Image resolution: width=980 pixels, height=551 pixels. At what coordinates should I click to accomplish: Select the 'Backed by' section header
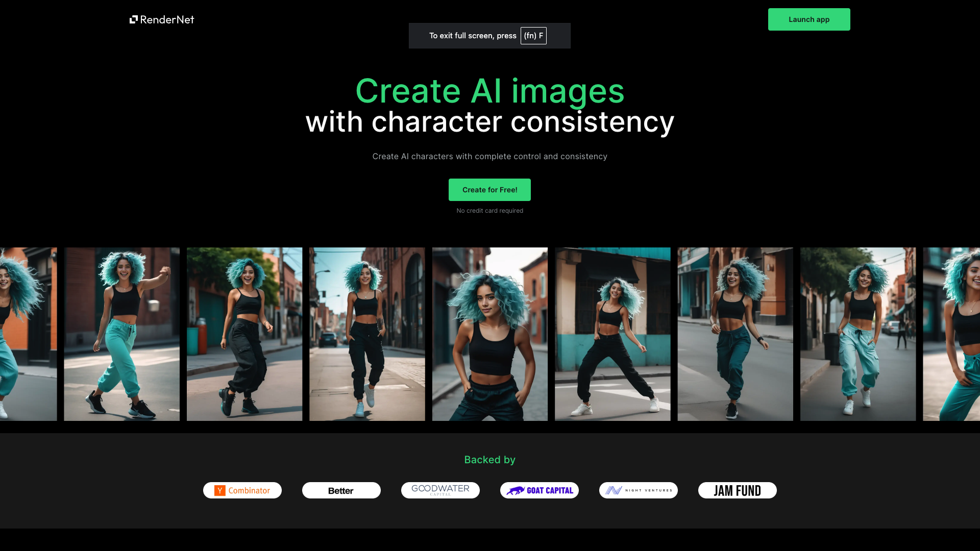point(490,460)
